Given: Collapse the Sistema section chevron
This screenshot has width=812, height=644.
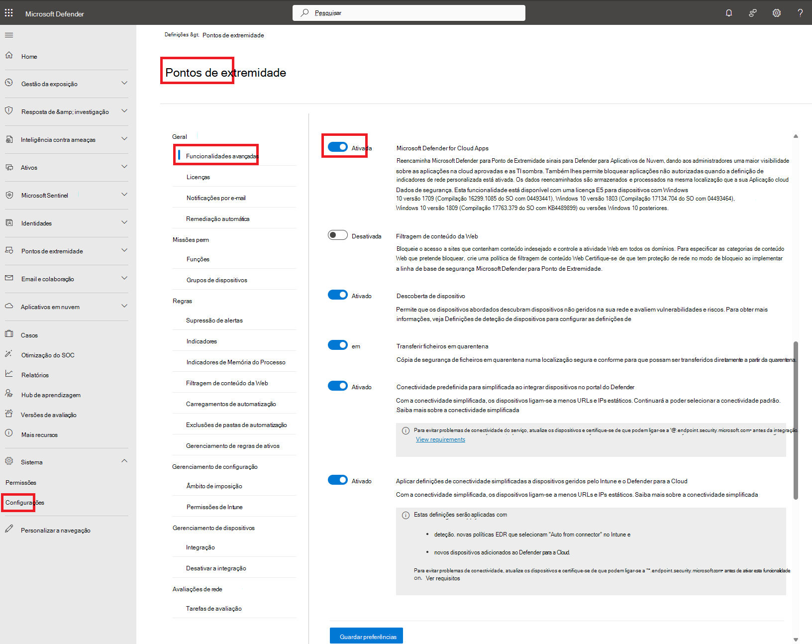Looking at the screenshot, I should (124, 461).
